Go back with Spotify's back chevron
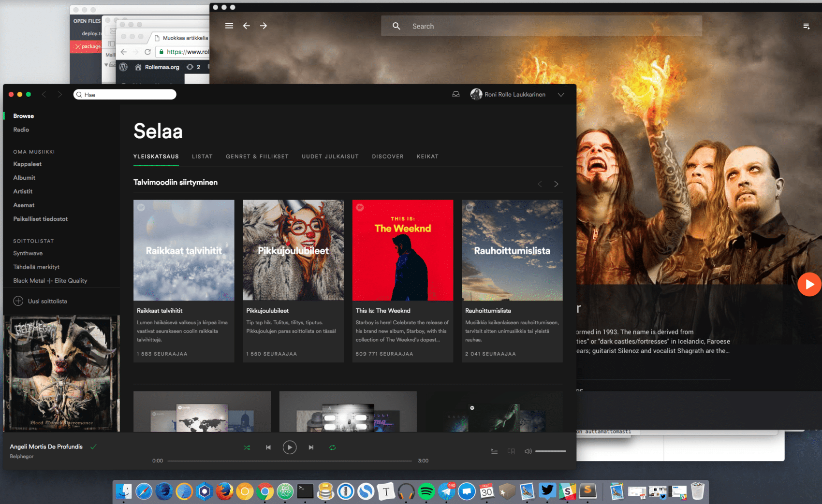 pyautogui.click(x=44, y=95)
